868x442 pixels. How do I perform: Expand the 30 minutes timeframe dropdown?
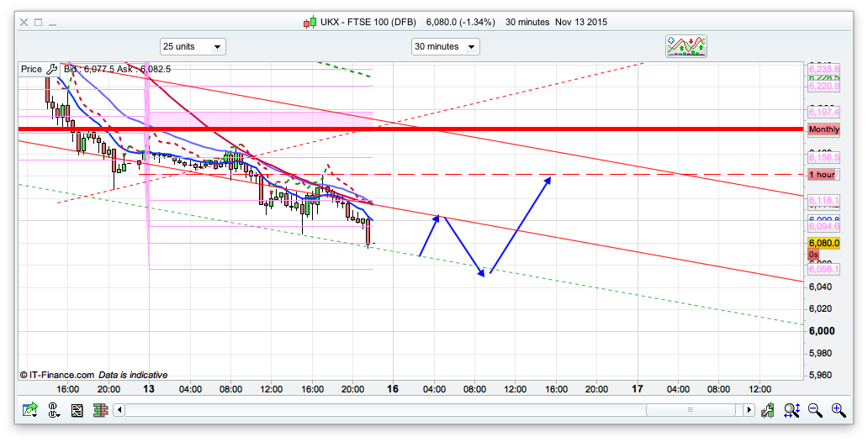pos(445,46)
